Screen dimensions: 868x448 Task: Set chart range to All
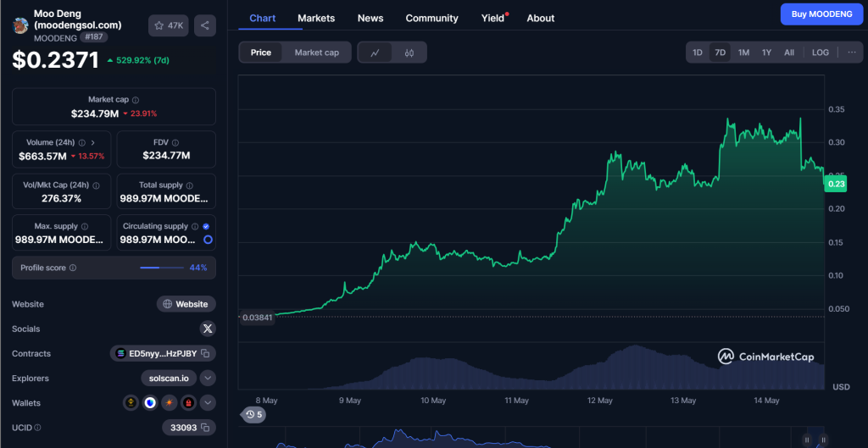(789, 53)
